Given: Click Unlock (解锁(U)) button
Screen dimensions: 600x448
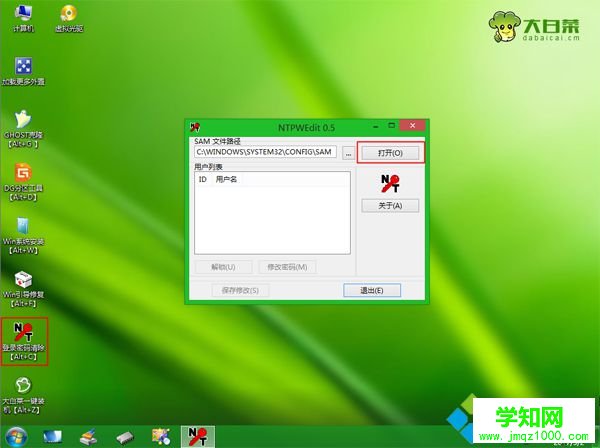Looking at the screenshot, I should pyautogui.click(x=223, y=267).
